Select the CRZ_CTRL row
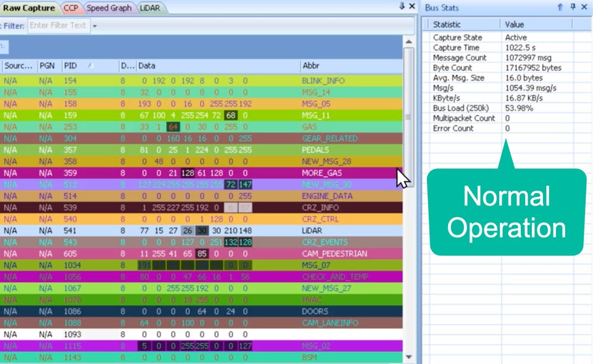Image resolution: width=593 pixels, height=364 pixels. pyautogui.click(x=201, y=219)
